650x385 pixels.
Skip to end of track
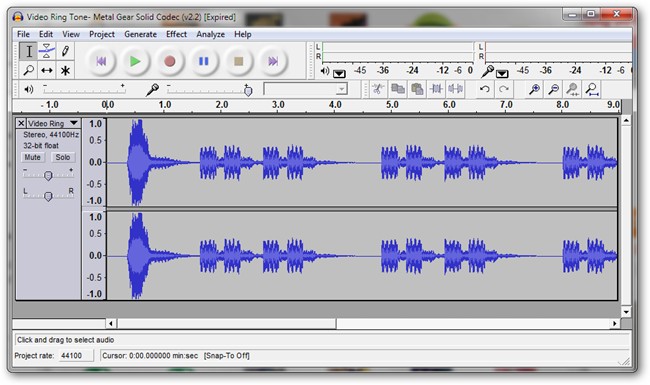click(x=273, y=61)
